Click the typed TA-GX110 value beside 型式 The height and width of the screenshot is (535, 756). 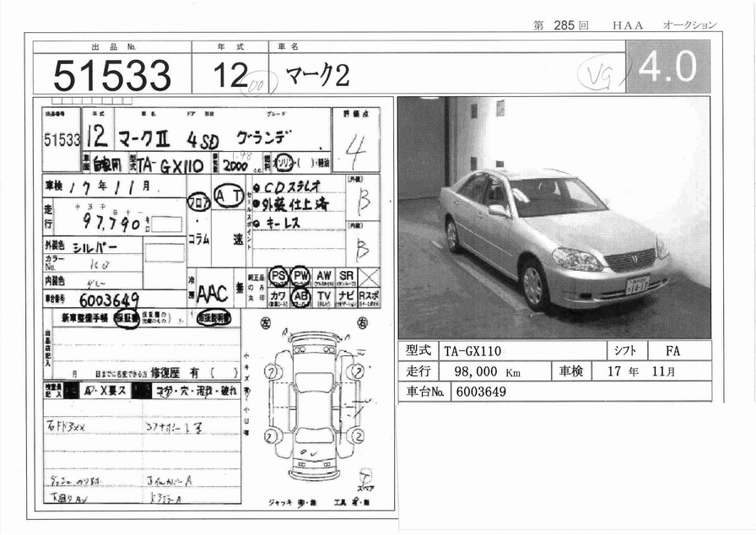(472, 351)
